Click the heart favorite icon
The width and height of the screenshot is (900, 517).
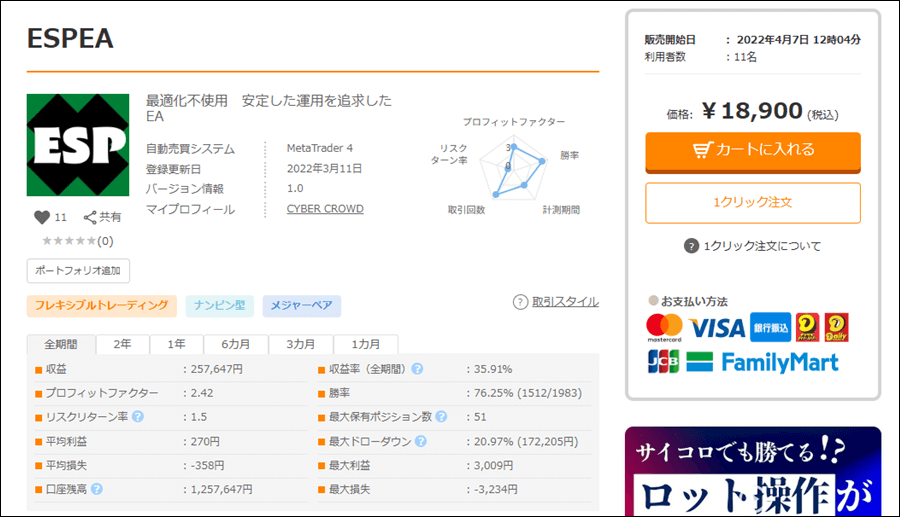(42, 217)
